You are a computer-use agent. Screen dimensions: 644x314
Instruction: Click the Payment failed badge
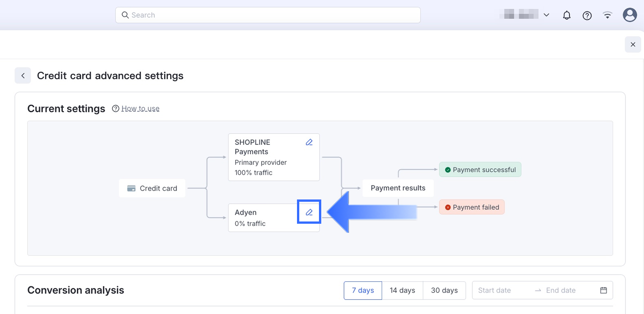(472, 207)
